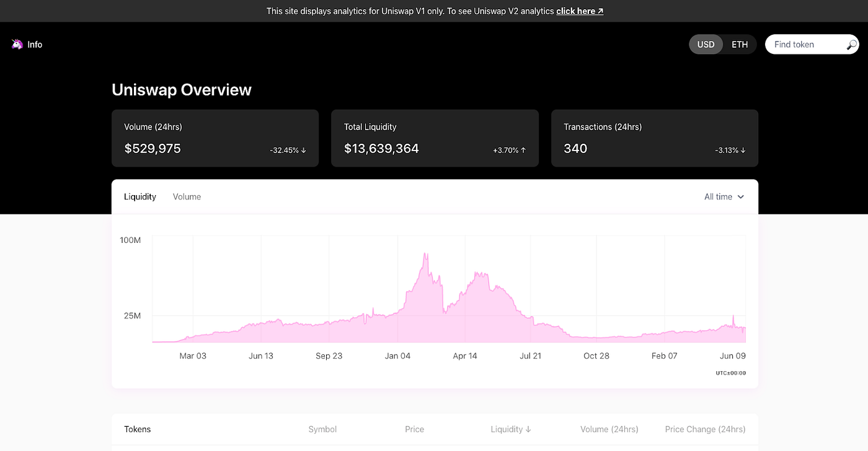Click the +3.70% liquidity change indicator
This screenshot has width=868, height=451.
tap(510, 151)
